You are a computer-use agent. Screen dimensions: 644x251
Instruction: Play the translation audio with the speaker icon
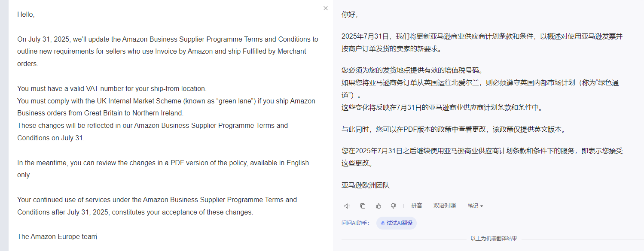tap(347, 206)
